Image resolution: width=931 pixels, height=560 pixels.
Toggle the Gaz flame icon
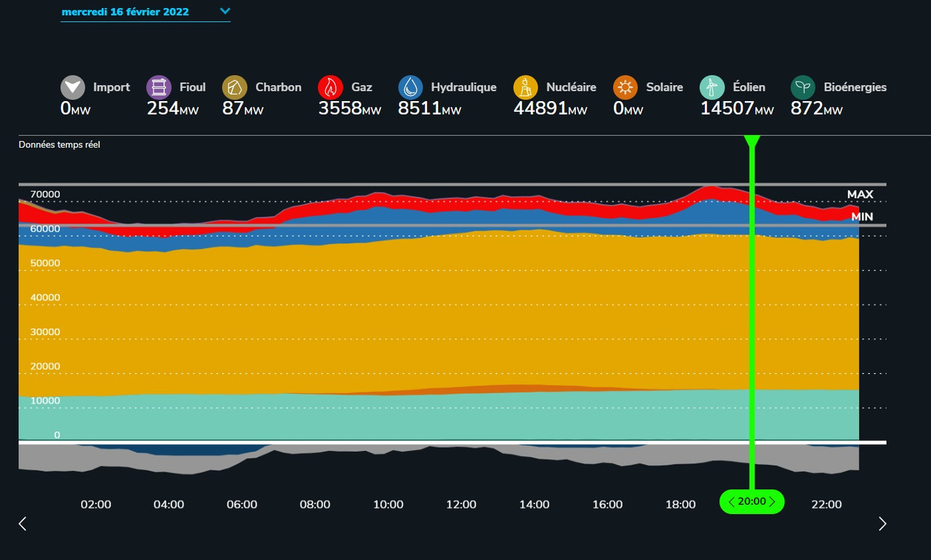point(331,88)
